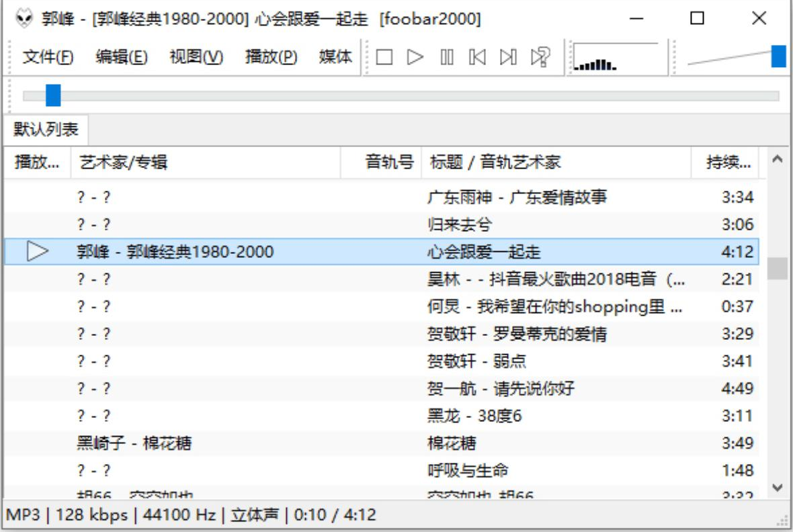Click the scrollbar down arrow
Screen dimensions: 793x532
tap(778, 488)
